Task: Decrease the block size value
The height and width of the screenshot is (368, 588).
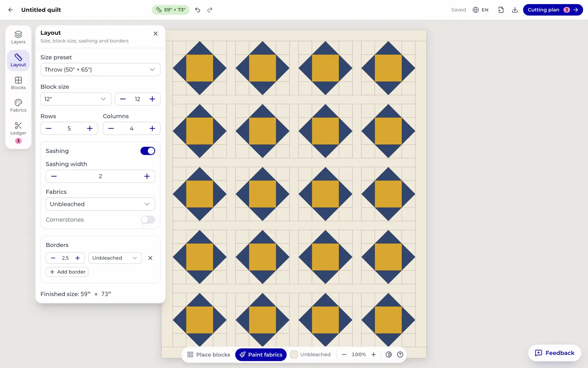Action: [123, 99]
